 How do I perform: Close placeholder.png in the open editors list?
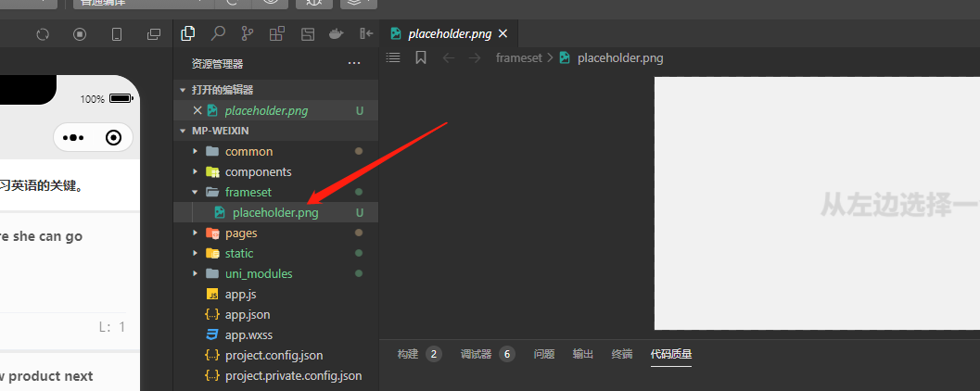coord(197,110)
